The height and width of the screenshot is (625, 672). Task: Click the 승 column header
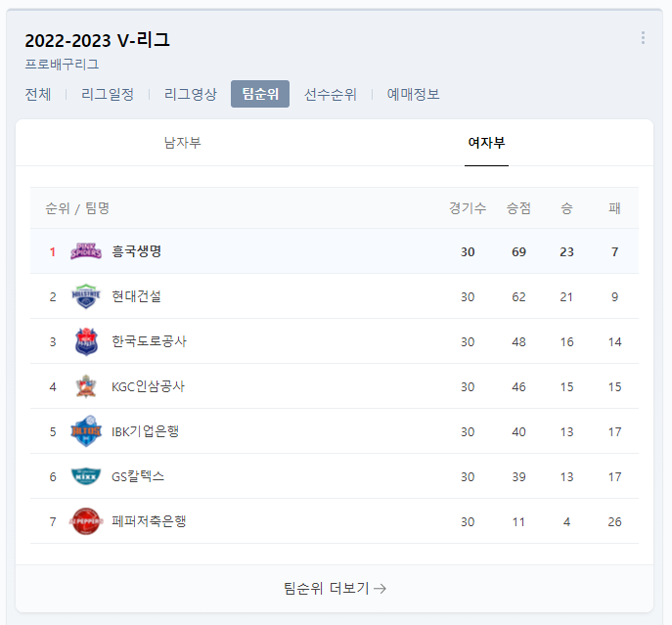pyautogui.click(x=566, y=208)
